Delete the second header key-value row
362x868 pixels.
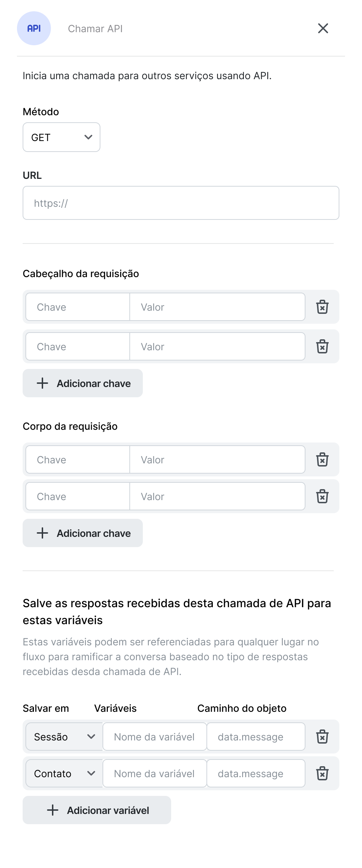pos(322,346)
